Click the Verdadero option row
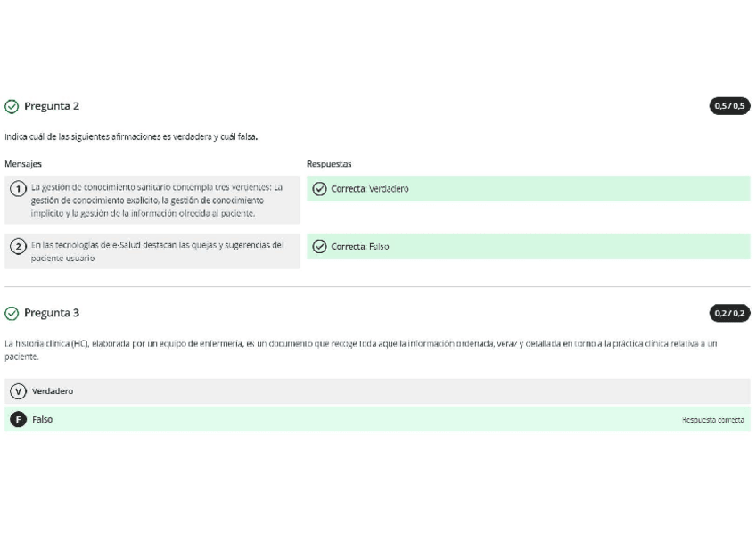The width and height of the screenshot is (756, 534). (377, 391)
